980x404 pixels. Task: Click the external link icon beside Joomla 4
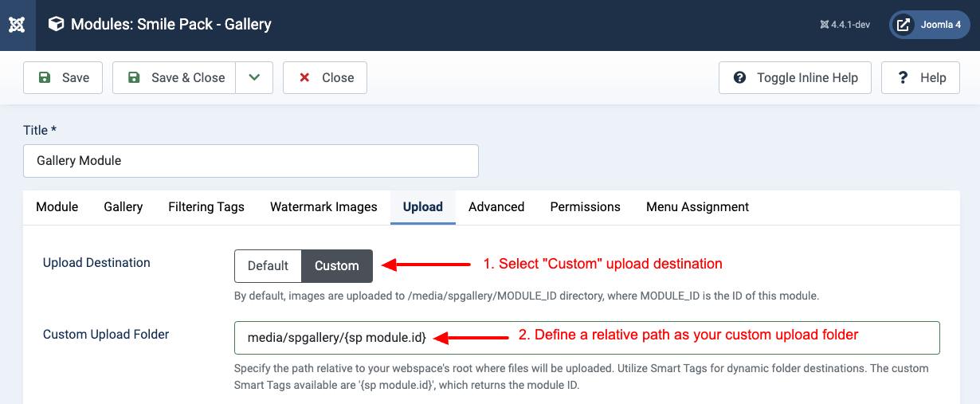coord(903,25)
